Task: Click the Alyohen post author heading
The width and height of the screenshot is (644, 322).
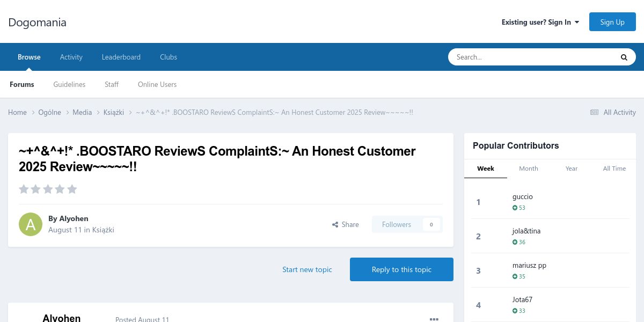Action: 62,318
